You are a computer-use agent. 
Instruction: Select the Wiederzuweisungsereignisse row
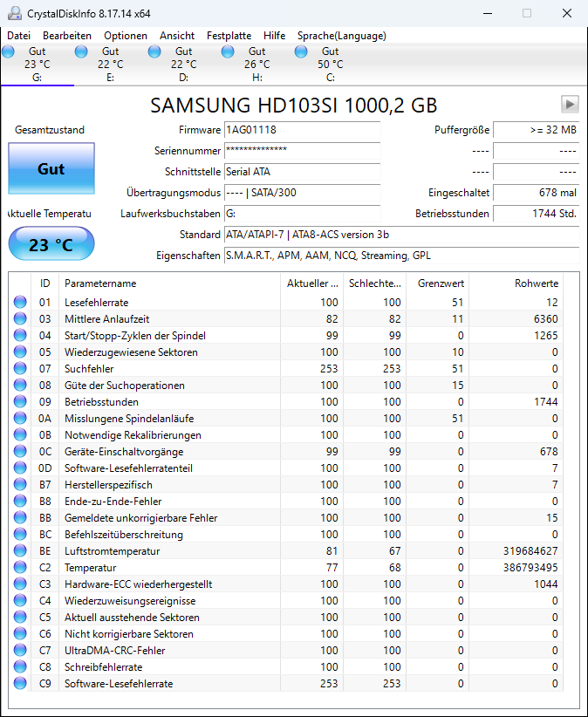[x=286, y=600]
